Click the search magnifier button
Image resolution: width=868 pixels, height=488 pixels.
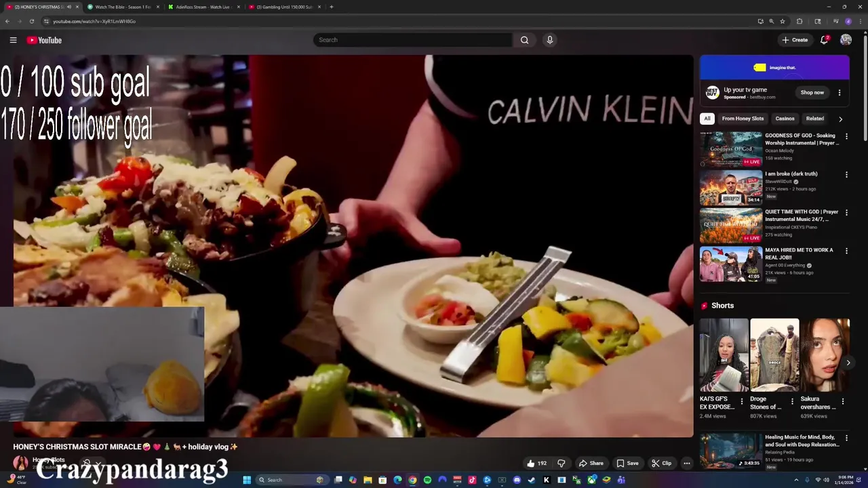pyautogui.click(x=524, y=40)
